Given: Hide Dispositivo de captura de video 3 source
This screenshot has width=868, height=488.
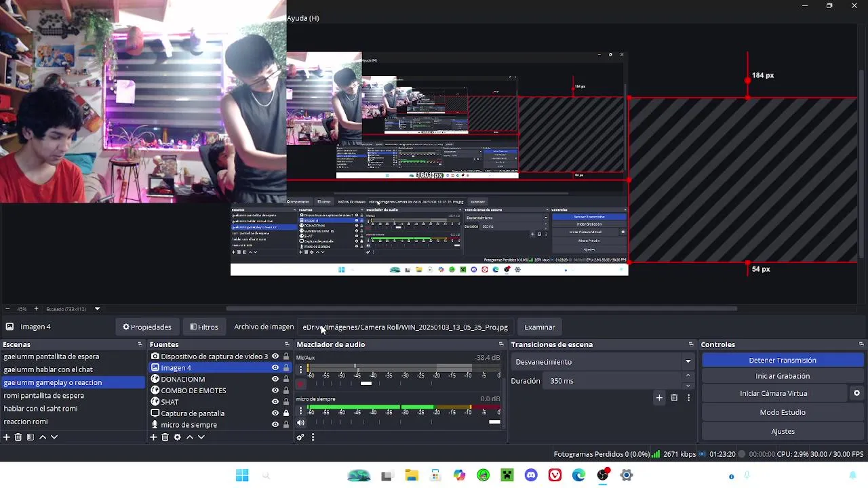Looking at the screenshot, I should (275, 357).
